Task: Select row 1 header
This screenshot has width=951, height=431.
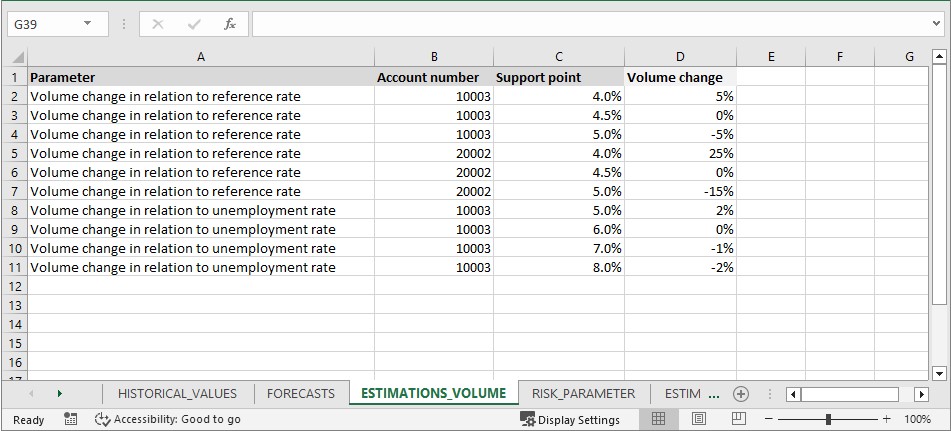Action: 15,77
